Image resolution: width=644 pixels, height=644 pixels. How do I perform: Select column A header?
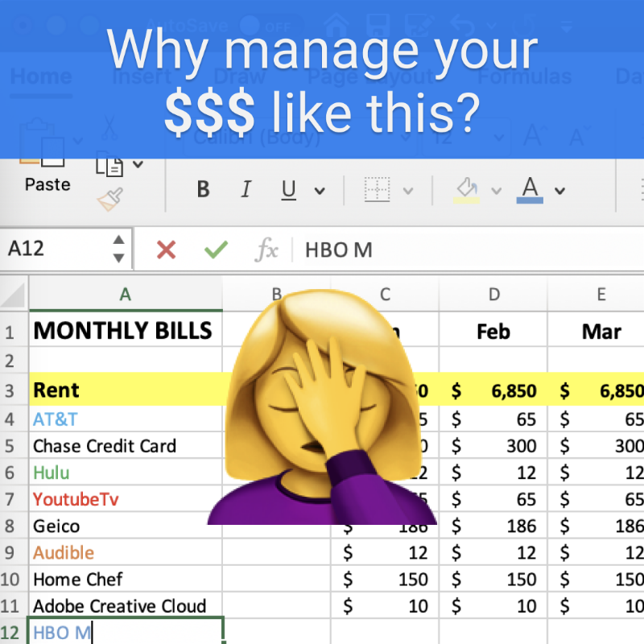click(126, 295)
